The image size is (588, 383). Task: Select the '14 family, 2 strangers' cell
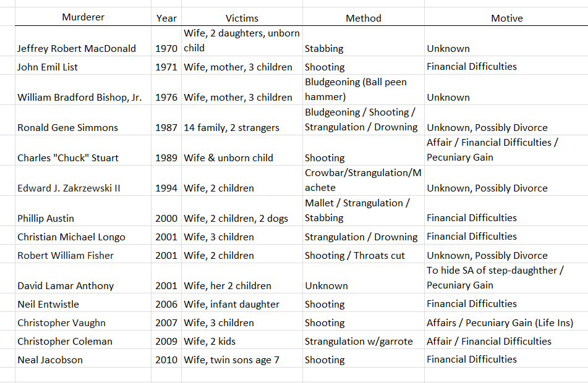pos(231,127)
